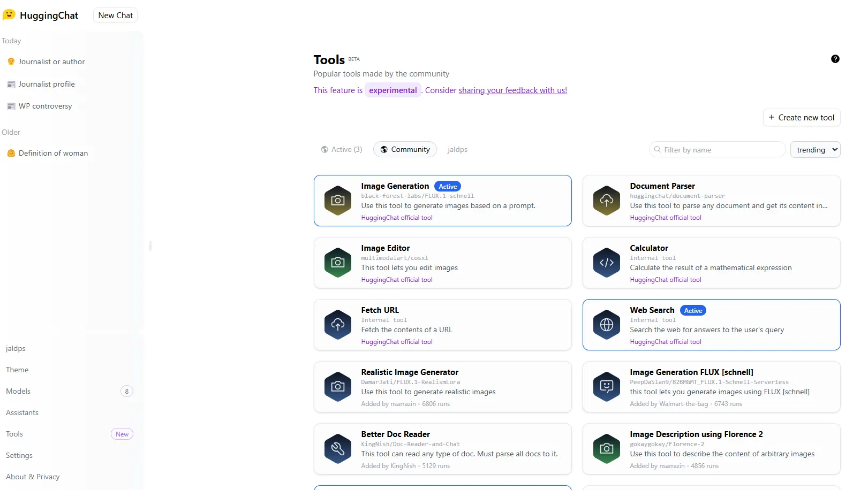
Task: Open the trending sort dropdown
Action: click(x=815, y=150)
